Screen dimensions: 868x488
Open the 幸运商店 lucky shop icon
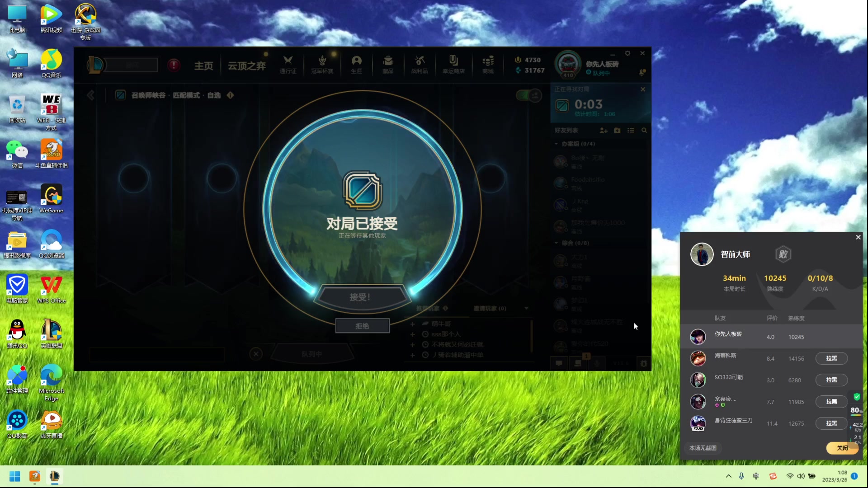(x=453, y=65)
